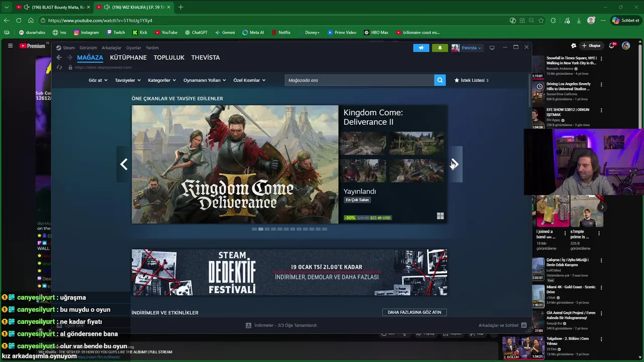Open the browser tab list chevron
Image resolution: width=644 pixels, height=362 pixels.
point(6,7)
